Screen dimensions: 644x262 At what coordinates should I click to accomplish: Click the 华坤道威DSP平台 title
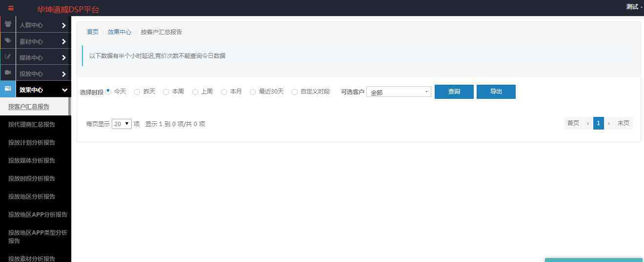tap(68, 9)
